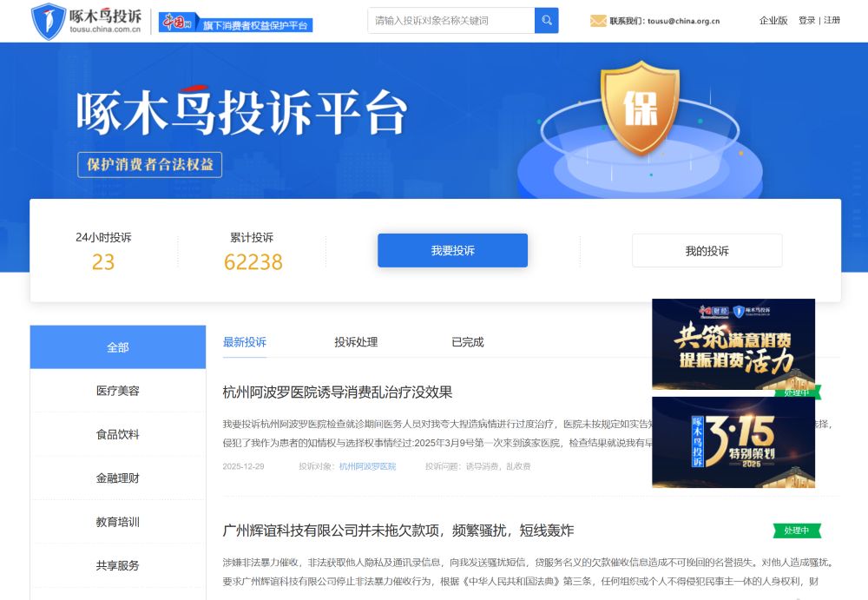
Task: Click the China.com.cn logo banner
Action: [x=235, y=22]
